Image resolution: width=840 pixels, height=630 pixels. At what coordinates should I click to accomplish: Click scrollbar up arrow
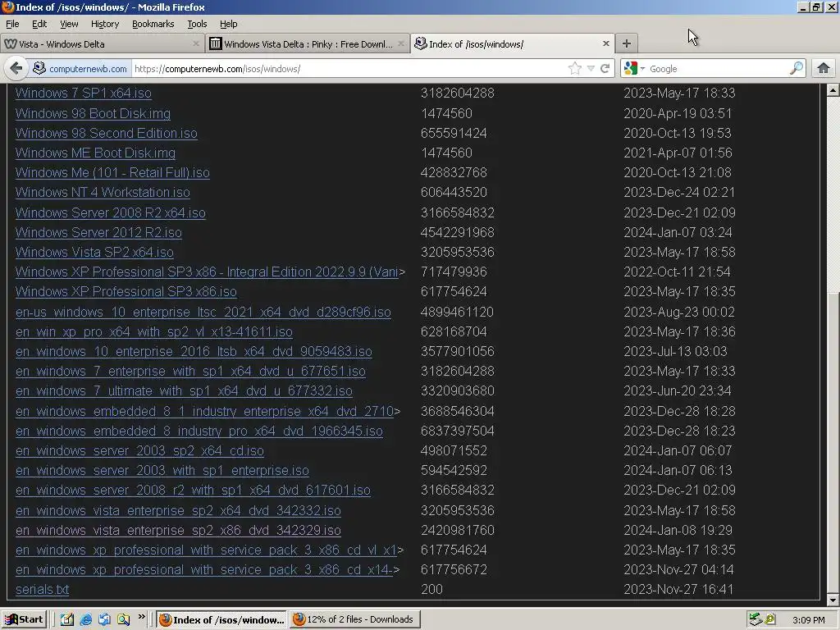(833, 90)
